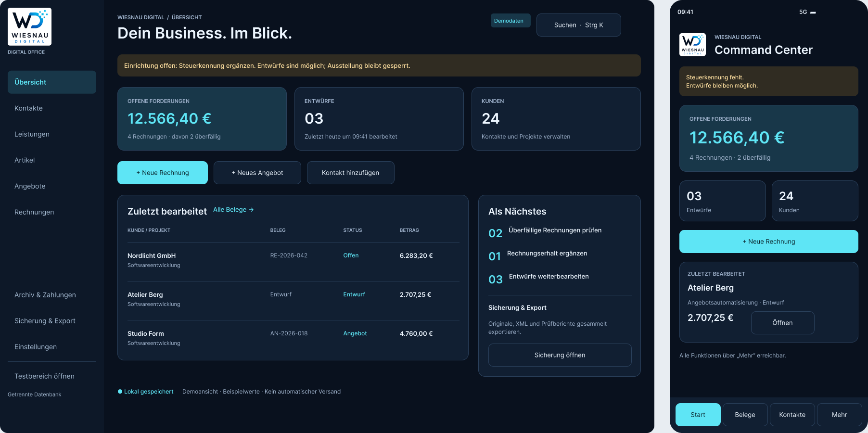
Task: Open the Mehr tab in mobile nav
Action: tap(840, 415)
